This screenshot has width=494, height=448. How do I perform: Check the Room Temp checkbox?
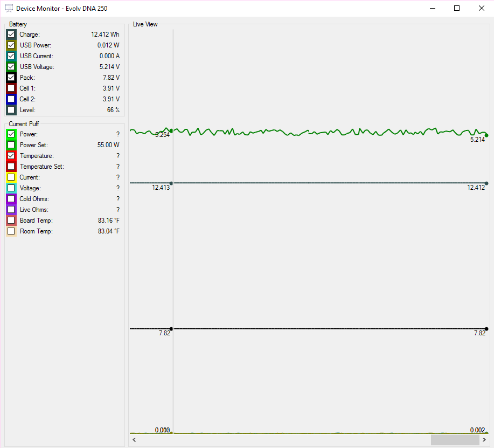[11, 231]
